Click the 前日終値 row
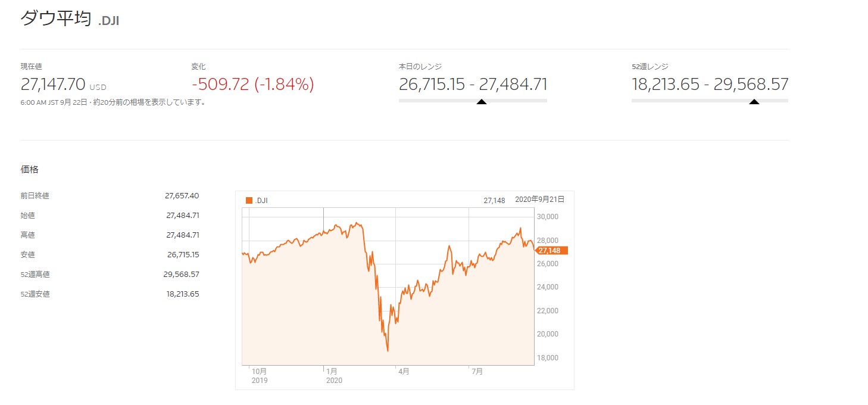Image resolution: width=868 pixels, height=405 pixels. [110, 195]
